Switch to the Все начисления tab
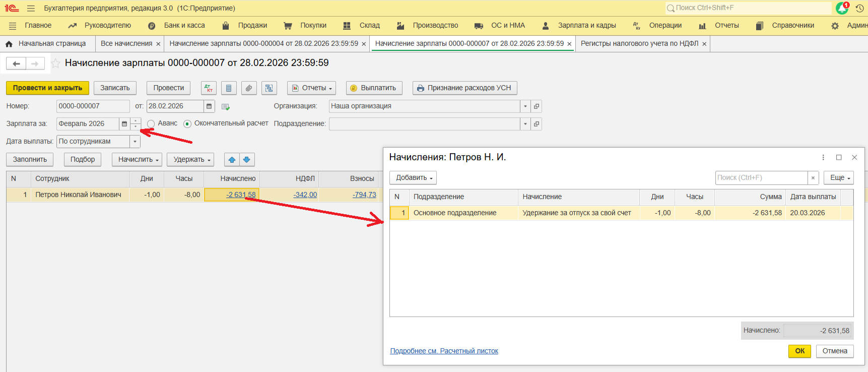This screenshot has width=868, height=372. (x=126, y=44)
